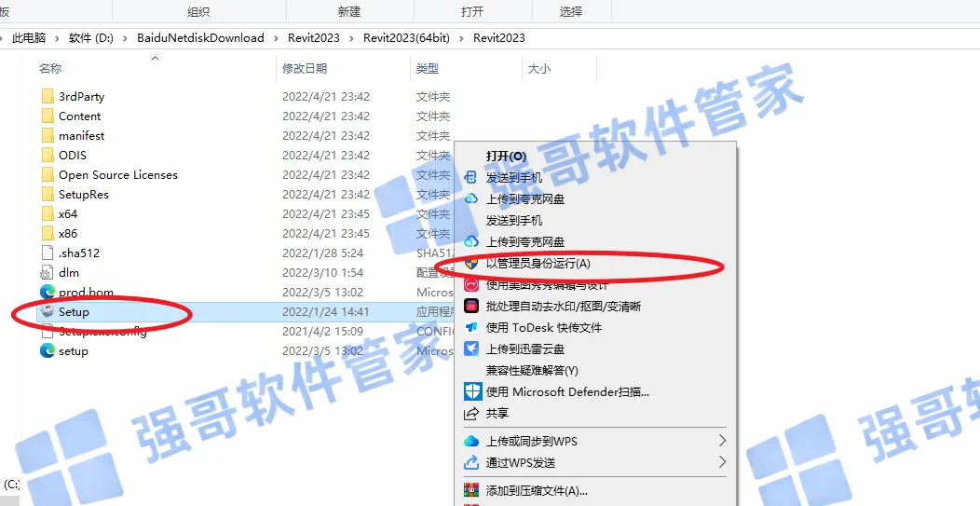The width and height of the screenshot is (980, 506).
Task: Click the share icon beside 共享
Action: click(471, 414)
